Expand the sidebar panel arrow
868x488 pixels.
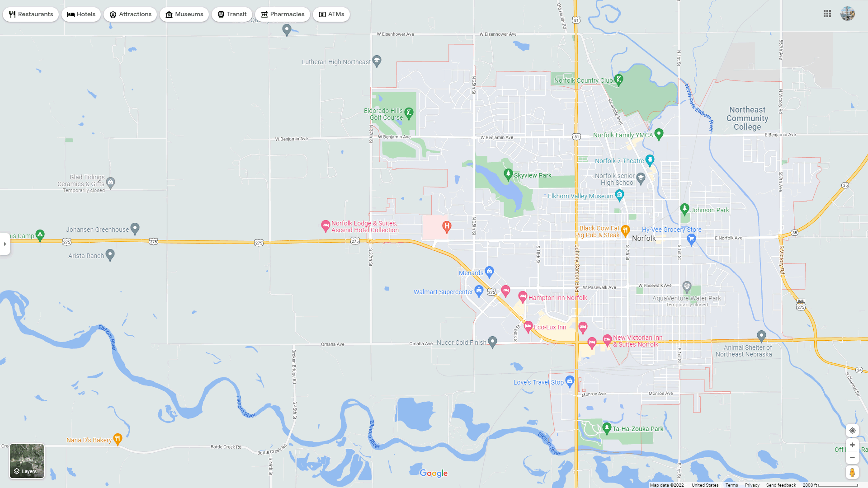(4, 244)
